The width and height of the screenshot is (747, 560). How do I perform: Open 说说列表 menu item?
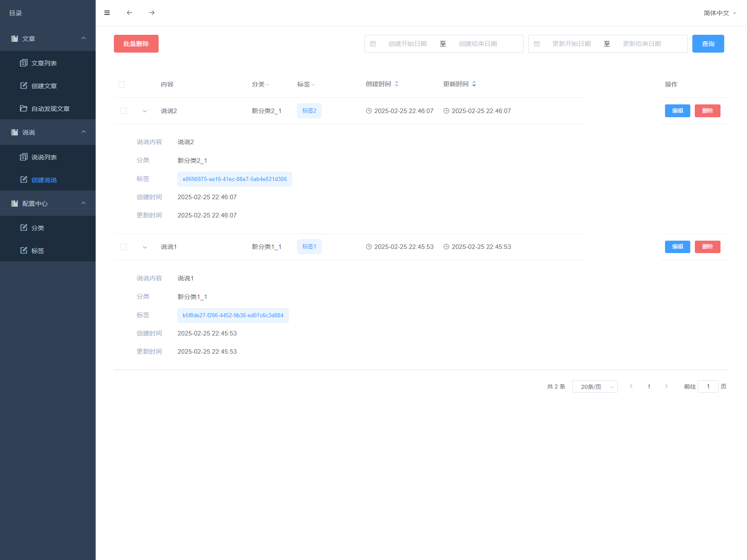(x=48, y=157)
